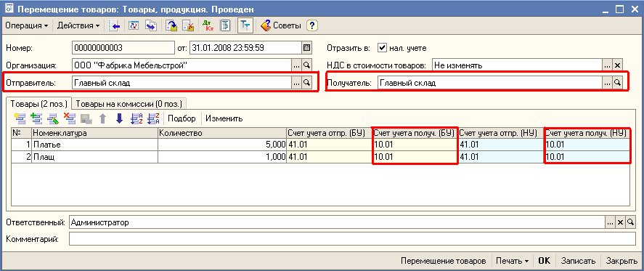Open the Действия dropdown menu
The image size is (644, 271).
(x=78, y=25)
